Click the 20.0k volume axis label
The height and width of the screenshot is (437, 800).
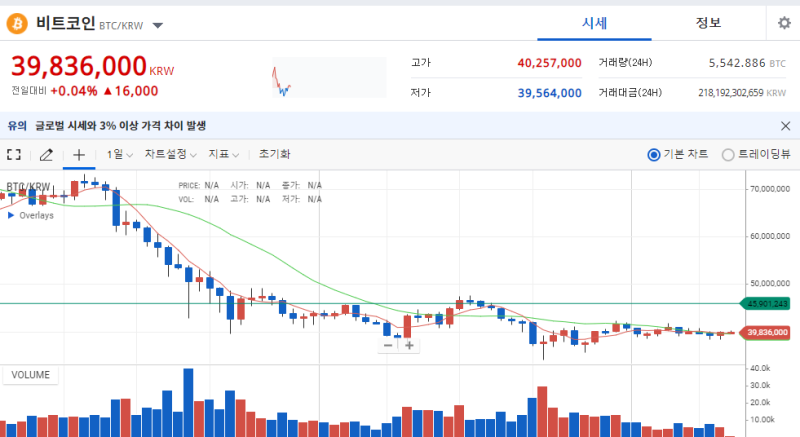click(760, 403)
